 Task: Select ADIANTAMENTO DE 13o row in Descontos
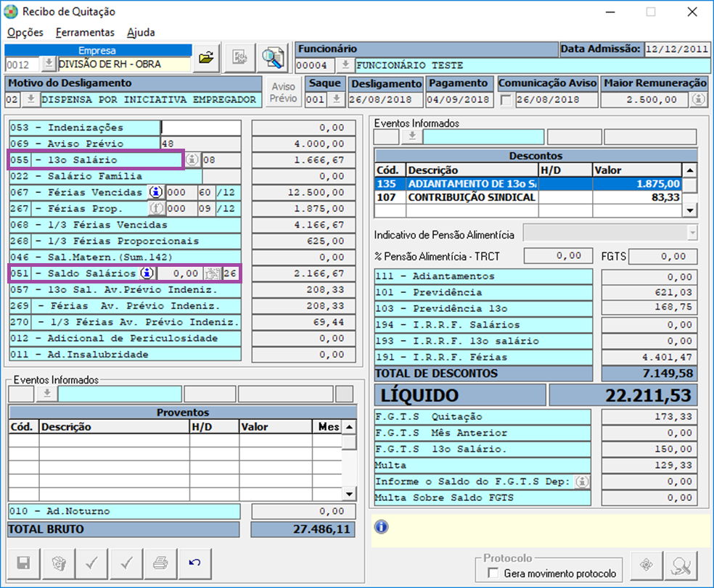528,184
